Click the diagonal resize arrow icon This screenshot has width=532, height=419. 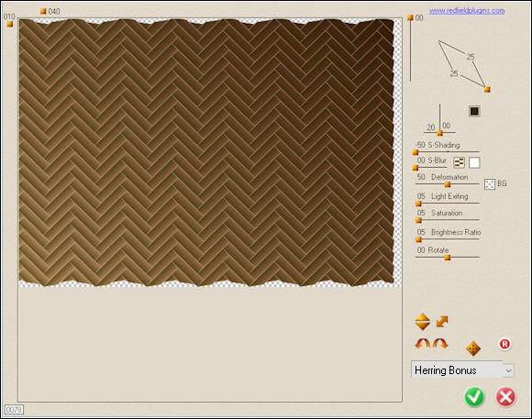[x=442, y=321]
